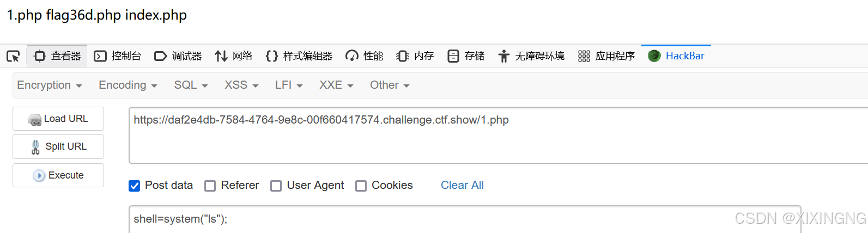
Task: Click the Clear All link
Action: tap(462, 185)
